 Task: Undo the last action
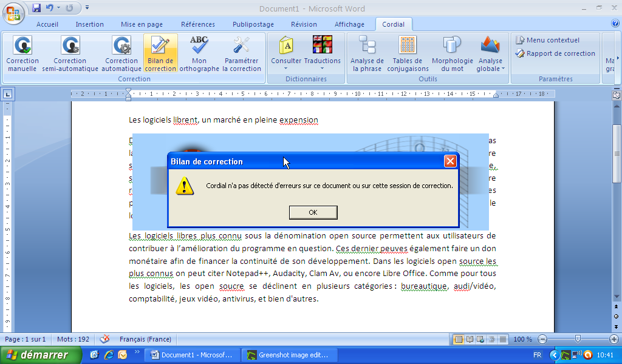(x=50, y=8)
